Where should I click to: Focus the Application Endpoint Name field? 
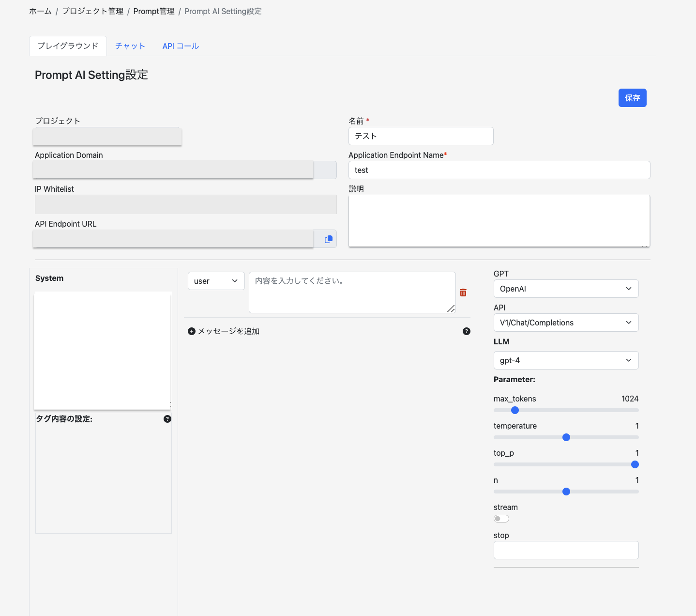tap(499, 170)
